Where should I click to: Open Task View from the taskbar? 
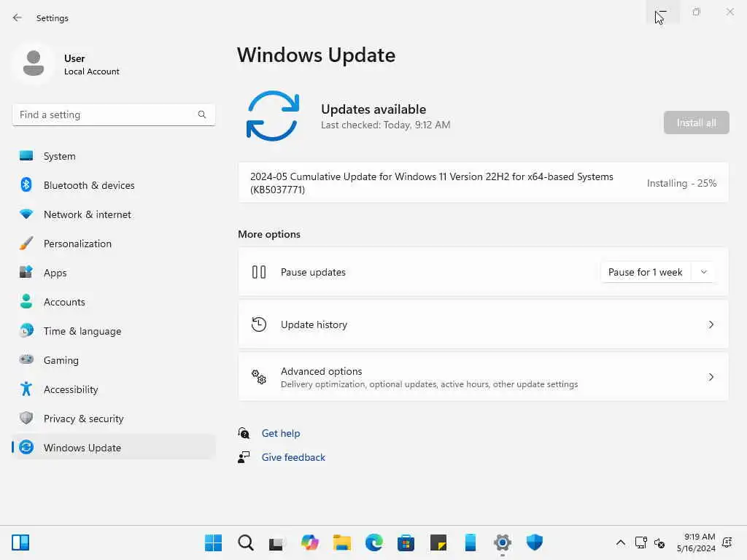pyautogui.click(x=277, y=542)
